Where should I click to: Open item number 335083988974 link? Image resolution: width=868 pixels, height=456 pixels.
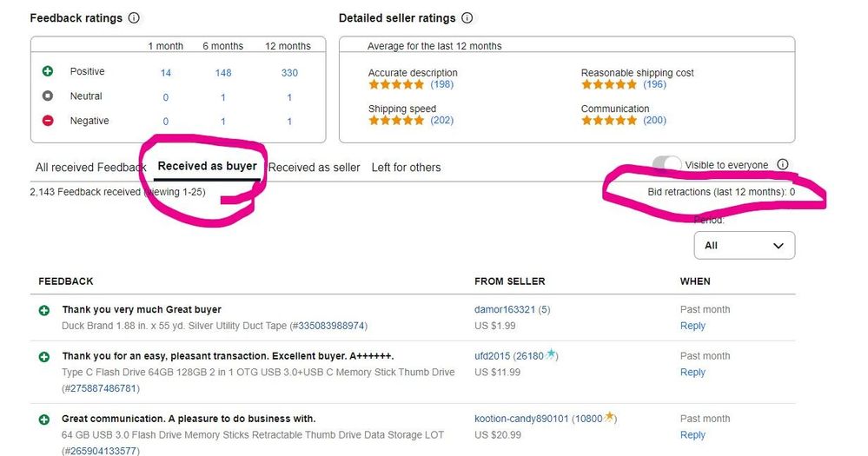pos(331,326)
